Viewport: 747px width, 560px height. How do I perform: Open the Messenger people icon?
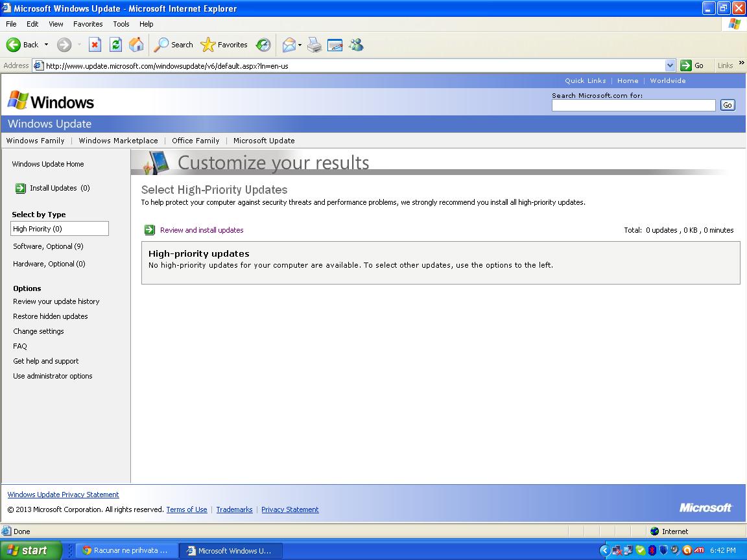coord(356,45)
